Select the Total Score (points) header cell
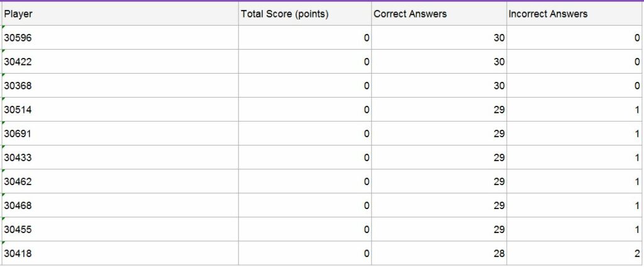 pyautogui.click(x=305, y=14)
